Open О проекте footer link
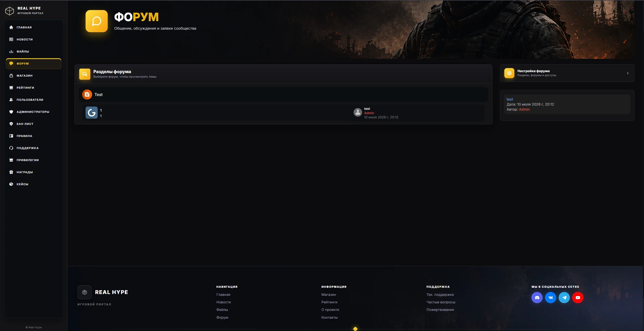The height and width of the screenshot is (331, 644). point(330,310)
